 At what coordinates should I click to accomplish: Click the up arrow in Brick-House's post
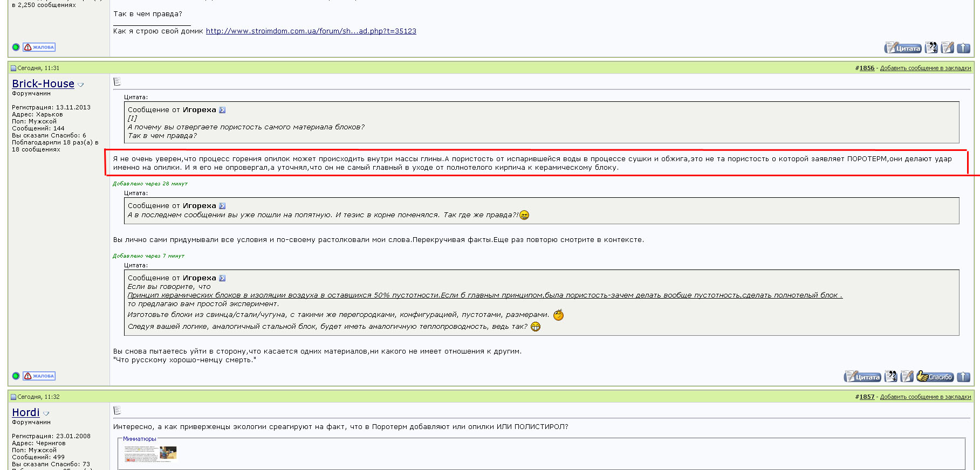964,377
